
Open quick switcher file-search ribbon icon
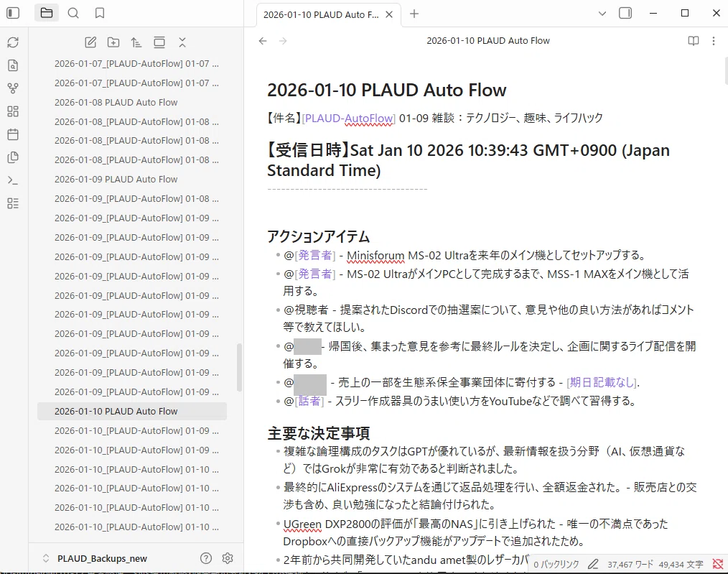(13, 65)
